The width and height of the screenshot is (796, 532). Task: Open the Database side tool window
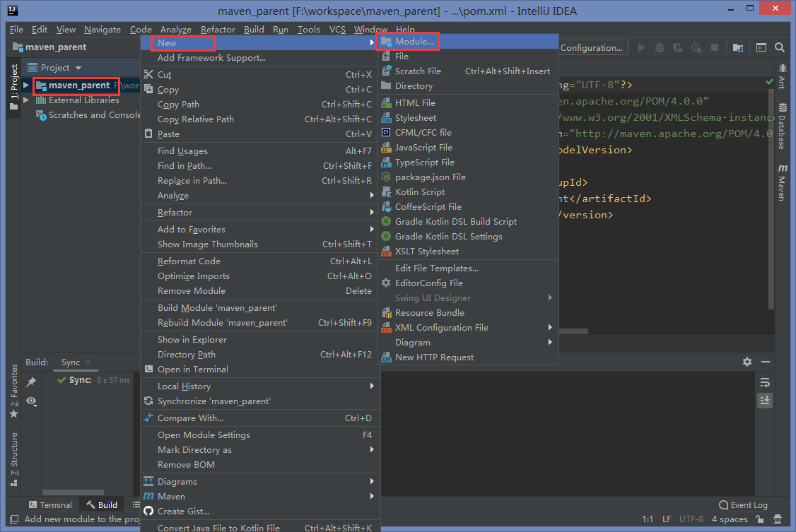[x=783, y=126]
